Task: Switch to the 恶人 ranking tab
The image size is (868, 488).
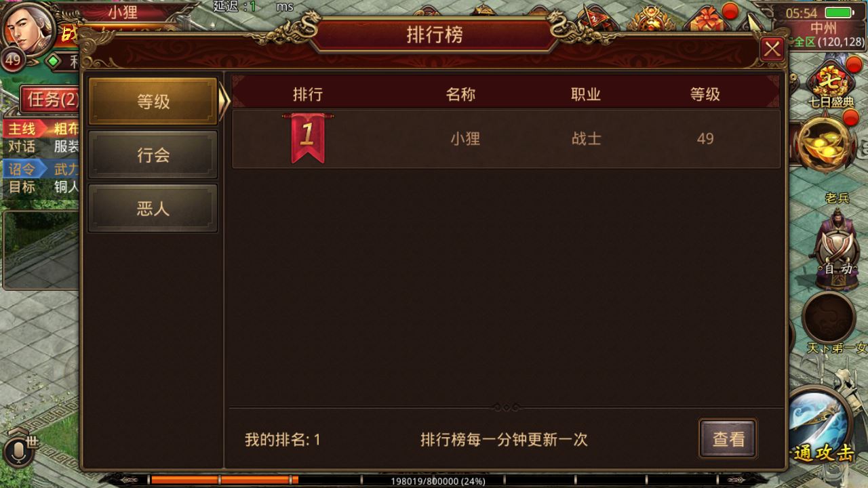Action: click(x=153, y=209)
